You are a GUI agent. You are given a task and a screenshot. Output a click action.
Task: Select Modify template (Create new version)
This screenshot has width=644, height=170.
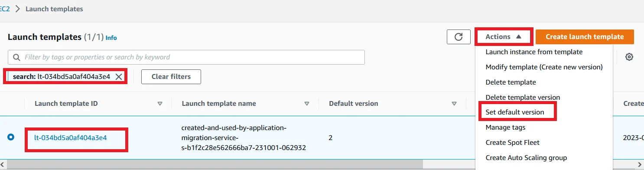click(x=544, y=67)
